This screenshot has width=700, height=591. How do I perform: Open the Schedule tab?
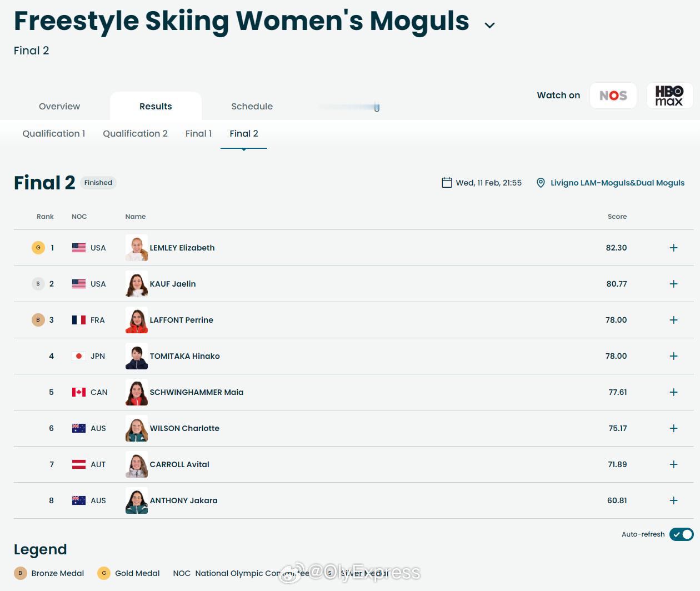(252, 106)
